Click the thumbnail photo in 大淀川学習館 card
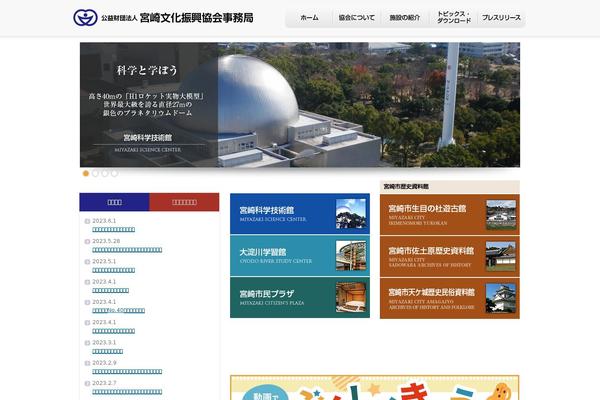Viewport: 600px width, 400px height. 351,256
